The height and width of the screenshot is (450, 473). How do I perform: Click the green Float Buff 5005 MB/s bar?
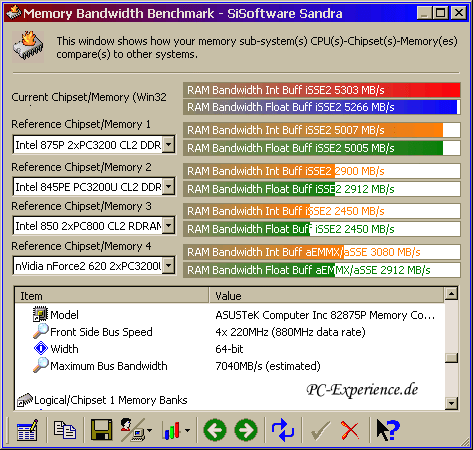(322, 148)
